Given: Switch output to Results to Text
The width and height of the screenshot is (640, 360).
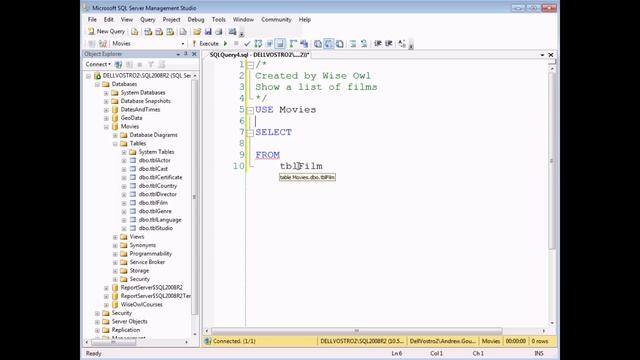Looking at the screenshot, I should [x=318, y=43].
